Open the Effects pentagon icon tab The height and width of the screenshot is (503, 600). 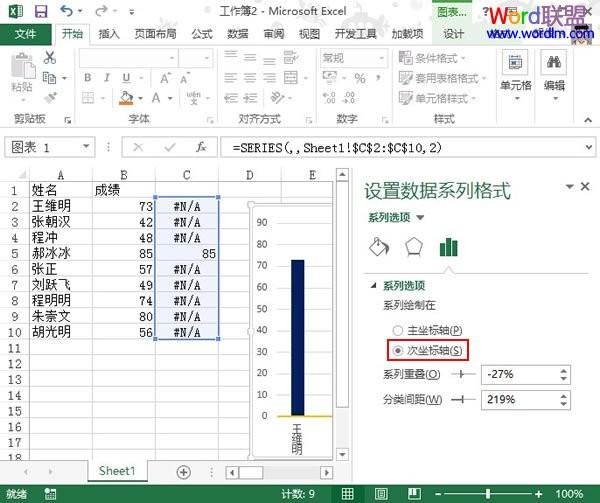(413, 247)
